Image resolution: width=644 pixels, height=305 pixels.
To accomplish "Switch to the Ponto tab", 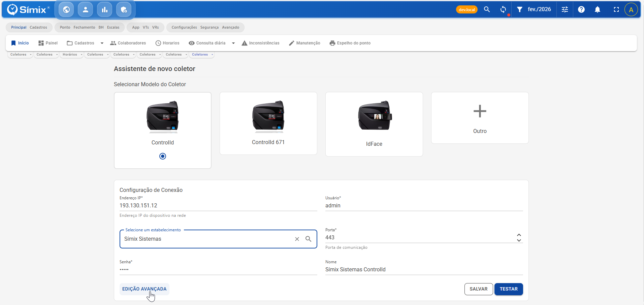I will (x=65, y=27).
